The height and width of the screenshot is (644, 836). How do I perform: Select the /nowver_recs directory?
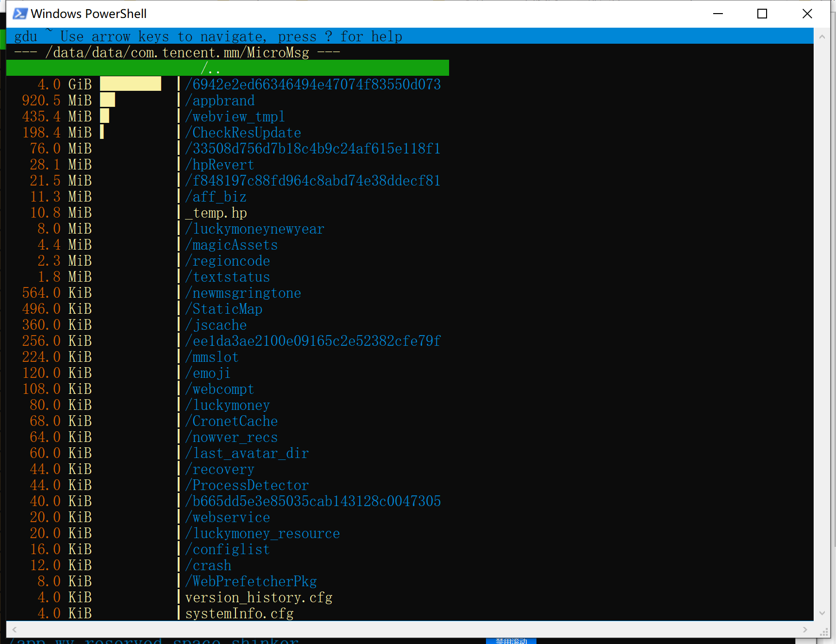[x=232, y=437]
